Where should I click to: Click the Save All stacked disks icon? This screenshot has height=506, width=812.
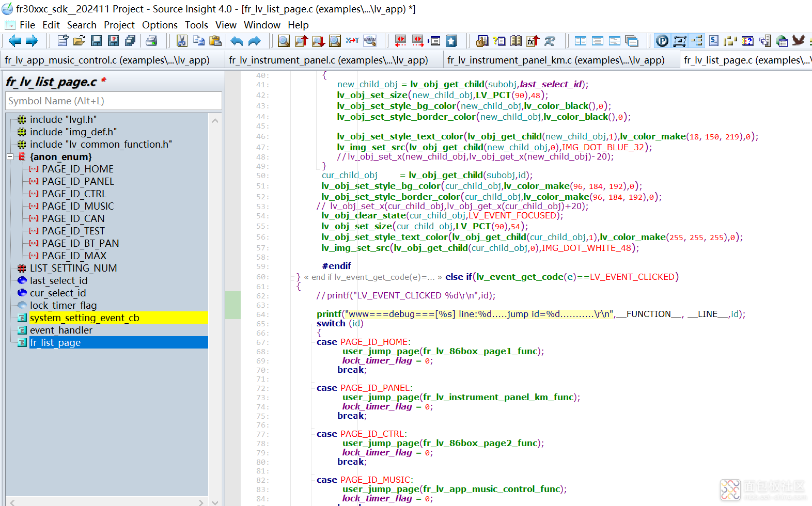pyautogui.click(x=130, y=41)
